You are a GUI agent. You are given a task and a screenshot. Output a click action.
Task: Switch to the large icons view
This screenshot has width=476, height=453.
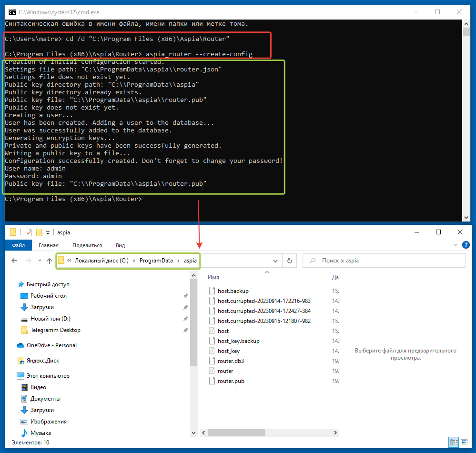(463, 442)
